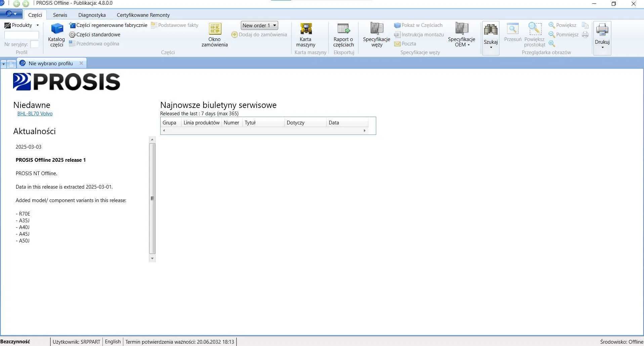This screenshot has height=346, width=644.
Task: Click Pokaż w Częściach
Action: click(418, 25)
